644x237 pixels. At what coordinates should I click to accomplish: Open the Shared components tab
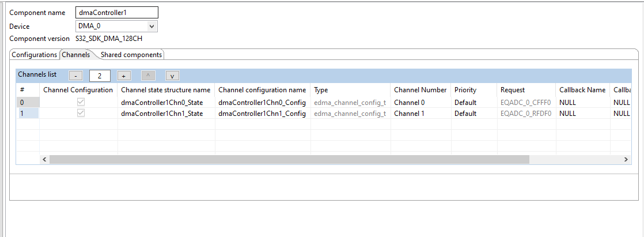(x=131, y=55)
